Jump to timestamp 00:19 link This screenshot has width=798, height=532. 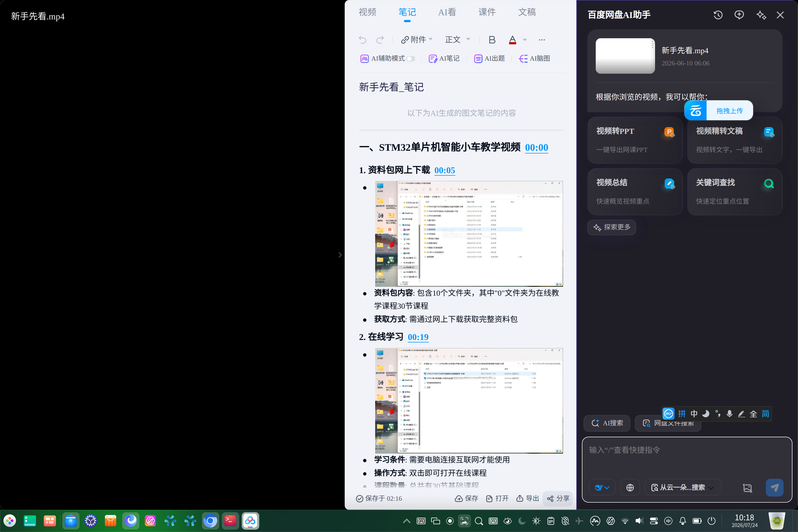click(x=418, y=337)
